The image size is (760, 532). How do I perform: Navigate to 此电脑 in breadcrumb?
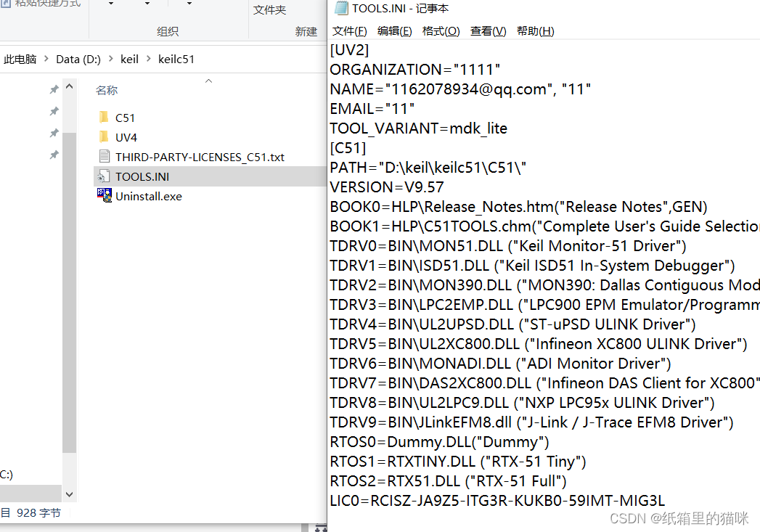click(20, 59)
